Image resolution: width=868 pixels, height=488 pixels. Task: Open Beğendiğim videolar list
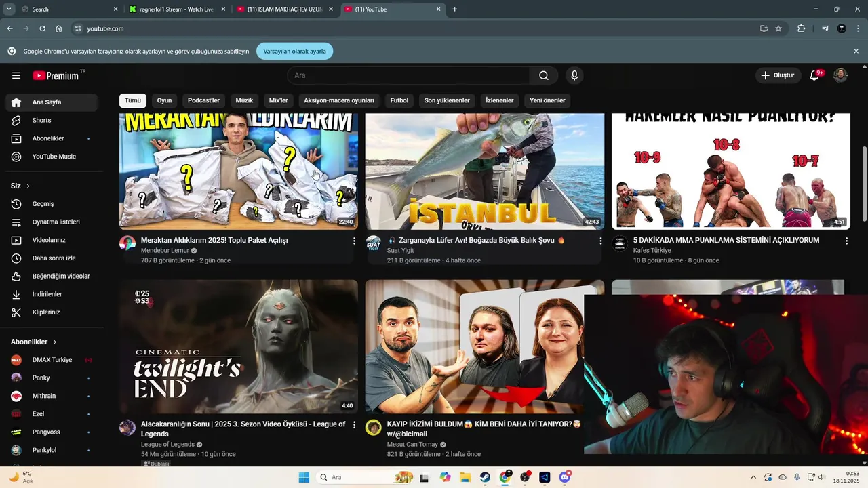pos(52,277)
